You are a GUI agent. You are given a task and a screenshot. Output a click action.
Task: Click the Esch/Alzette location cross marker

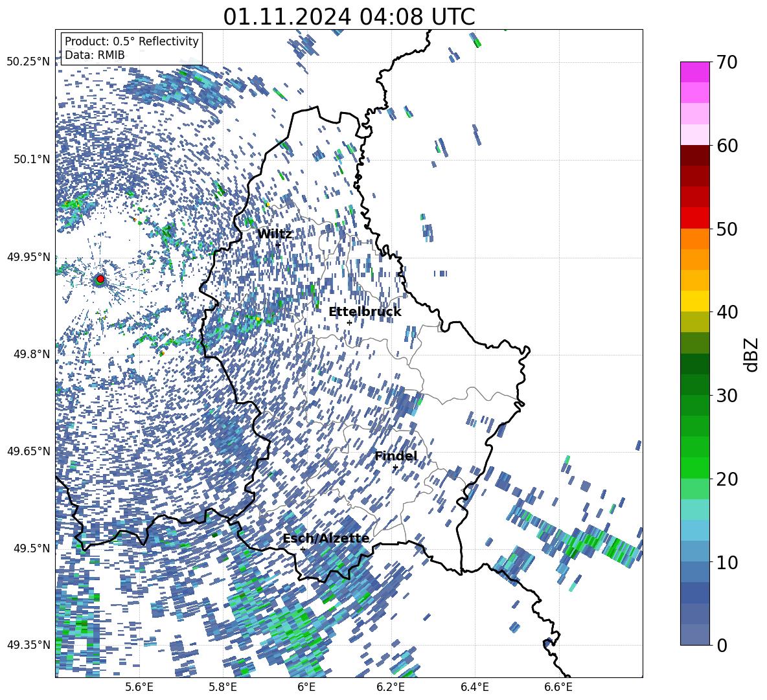pyautogui.click(x=303, y=549)
